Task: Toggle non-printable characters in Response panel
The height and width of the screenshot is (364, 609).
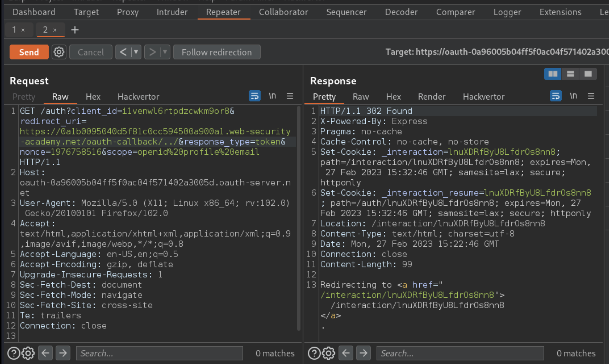Action: tap(573, 96)
